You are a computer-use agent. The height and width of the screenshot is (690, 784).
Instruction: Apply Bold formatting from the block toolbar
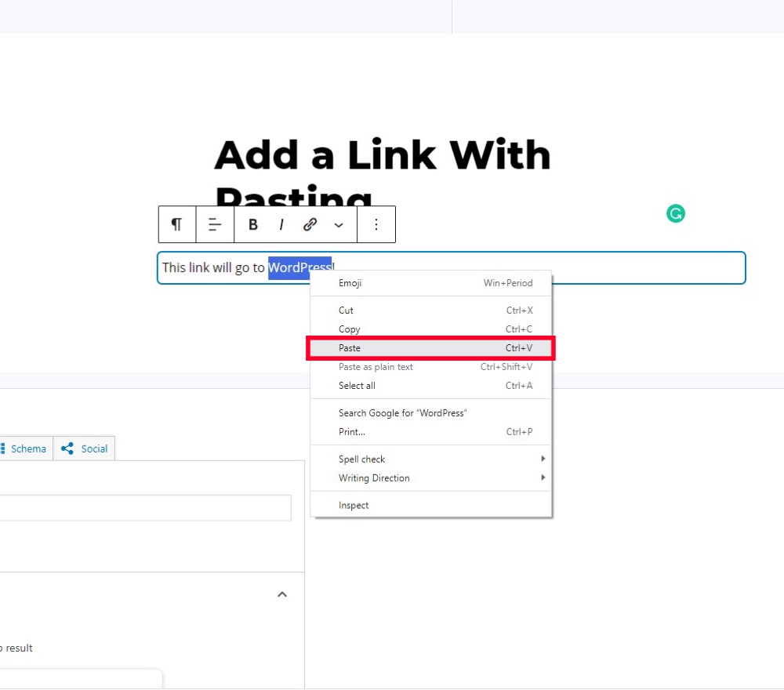point(252,224)
